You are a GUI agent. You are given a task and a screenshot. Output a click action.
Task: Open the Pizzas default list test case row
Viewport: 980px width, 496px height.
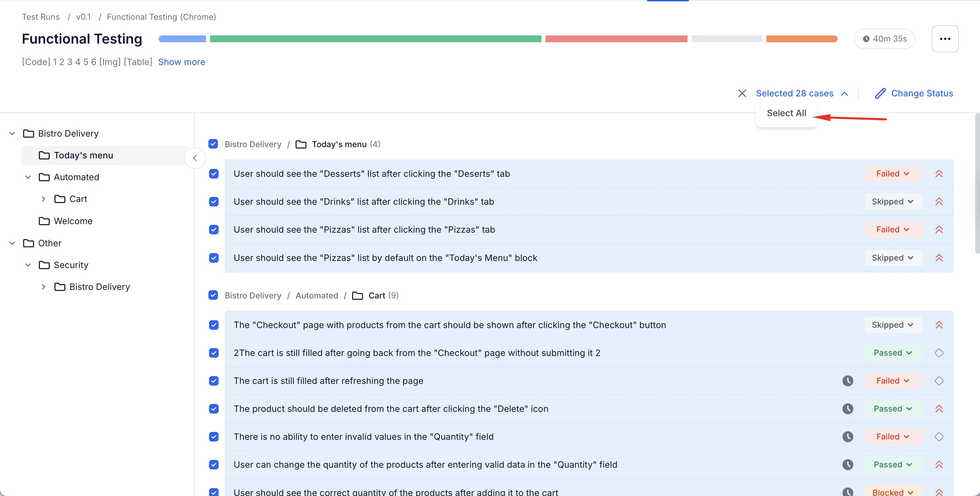(x=588, y=258)
